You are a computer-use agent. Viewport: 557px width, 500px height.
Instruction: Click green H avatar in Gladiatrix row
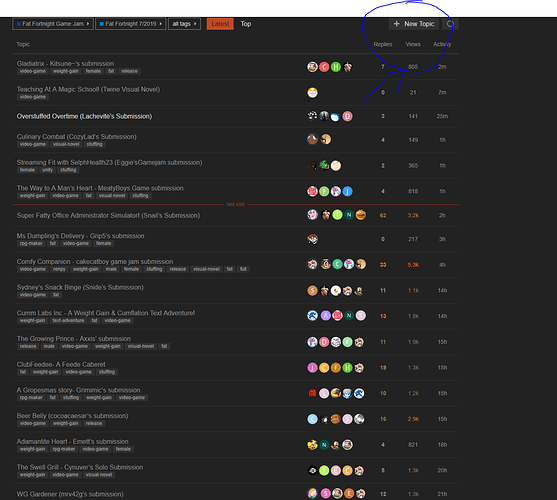coord(336,67)
